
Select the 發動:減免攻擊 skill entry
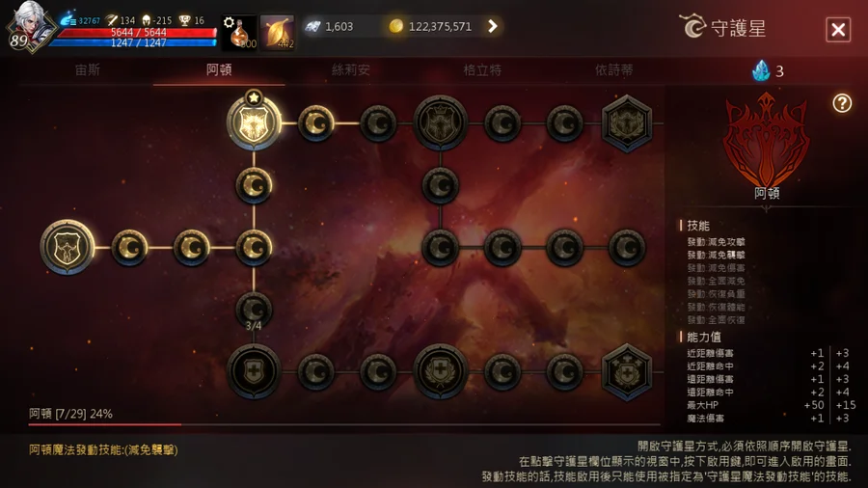(716, 242)
